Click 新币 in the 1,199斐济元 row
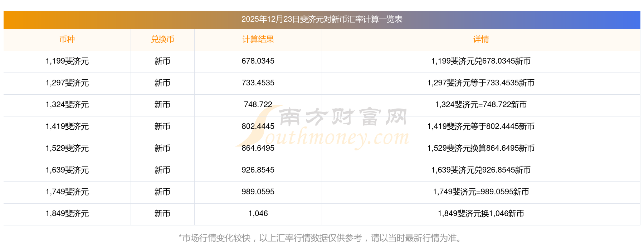The image size is (644, 249). 162,61
